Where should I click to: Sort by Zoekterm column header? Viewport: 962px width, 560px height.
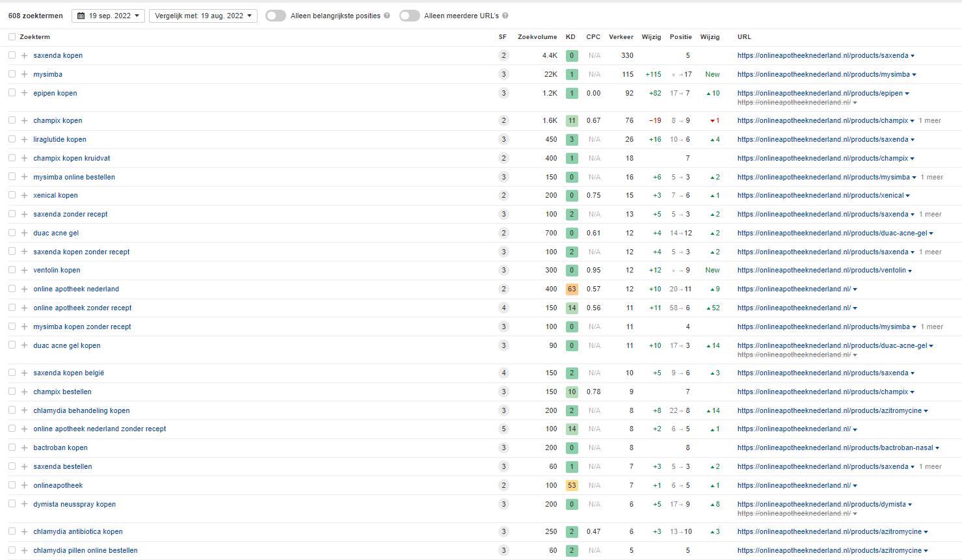[x=34, y=37]
